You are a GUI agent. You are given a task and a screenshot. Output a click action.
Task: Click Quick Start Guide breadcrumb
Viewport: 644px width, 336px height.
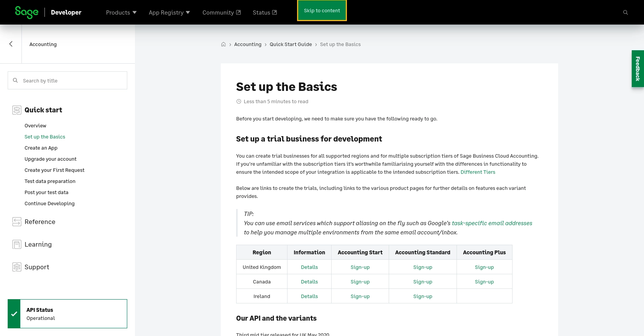tap(291, 44)
